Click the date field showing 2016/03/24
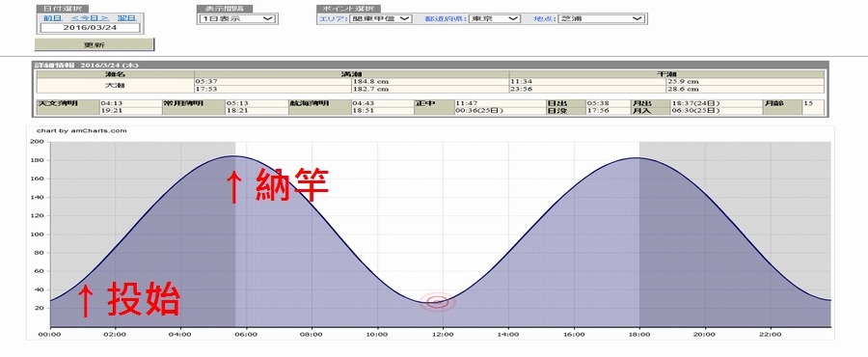The height and width of the screenshot is (357, 868). 91,28
